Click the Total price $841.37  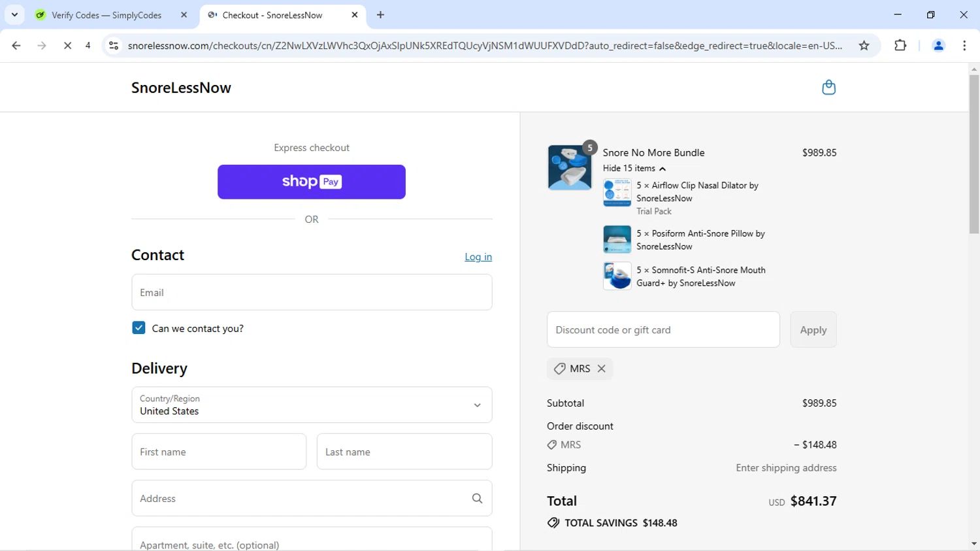coord(813,501)
